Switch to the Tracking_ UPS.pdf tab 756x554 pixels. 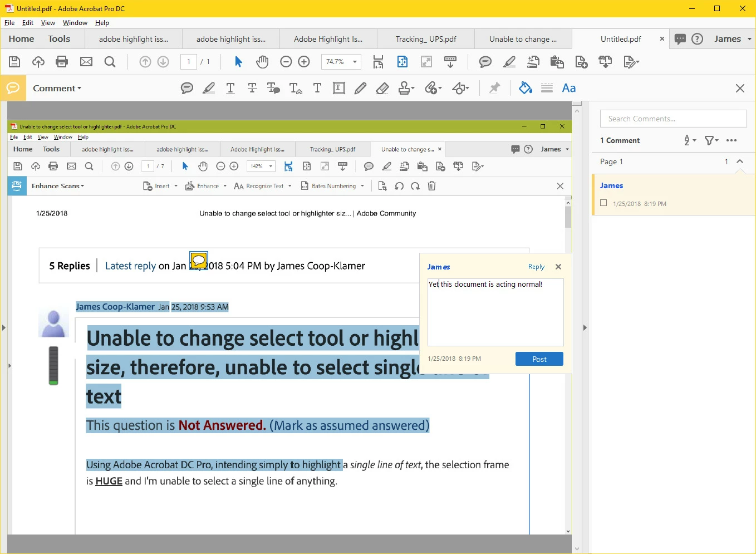click(x=426, y=39)
